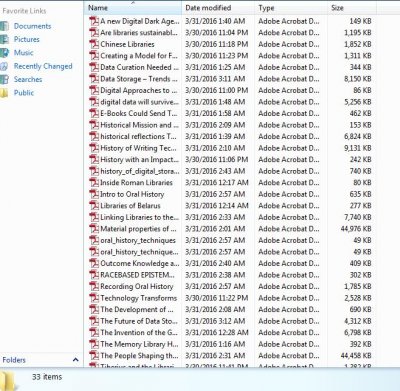
Task: Click the Pictures icon in sidebar
Action: pyautogui.click(x=4, y=39)
